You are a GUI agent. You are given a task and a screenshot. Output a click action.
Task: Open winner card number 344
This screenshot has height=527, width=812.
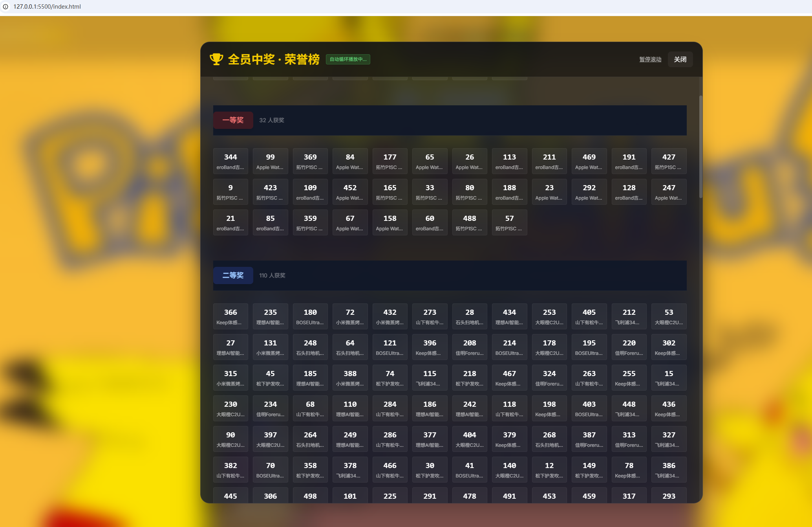(230, 161)
